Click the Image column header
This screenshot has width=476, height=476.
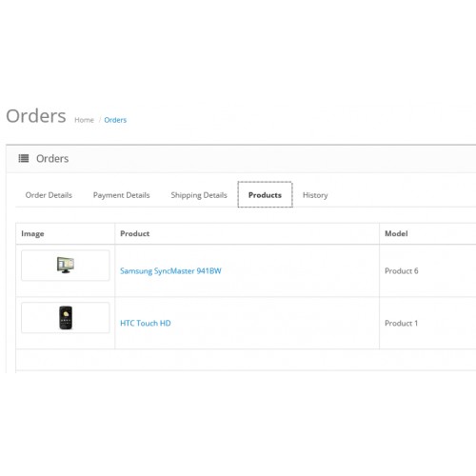click(32, 233)
